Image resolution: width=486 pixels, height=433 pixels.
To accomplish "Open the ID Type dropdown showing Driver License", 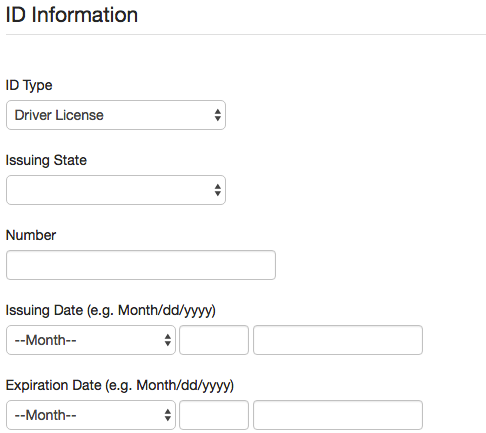I will pyautogui.click(x=116, y=115).
